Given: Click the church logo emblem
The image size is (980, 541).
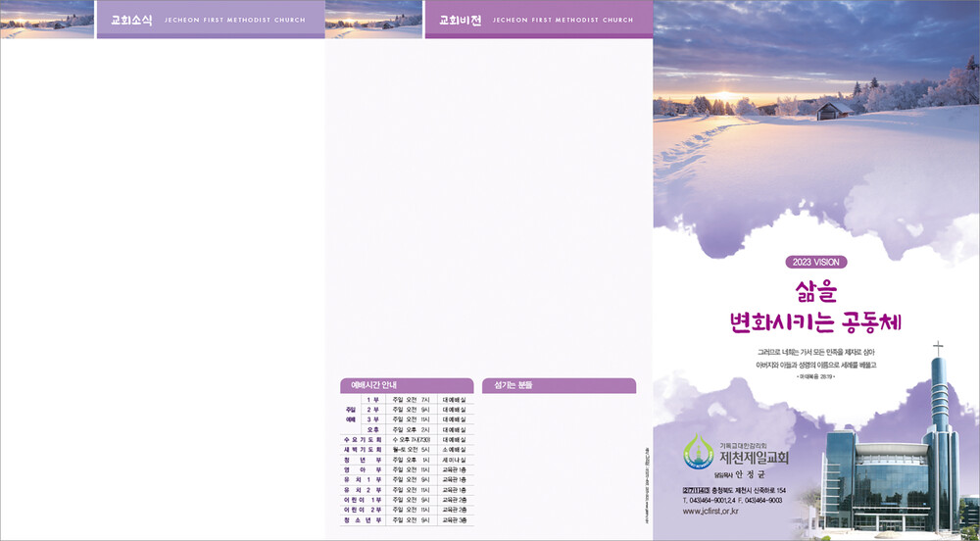Looking at the screenshot, I should coord(699,452).
